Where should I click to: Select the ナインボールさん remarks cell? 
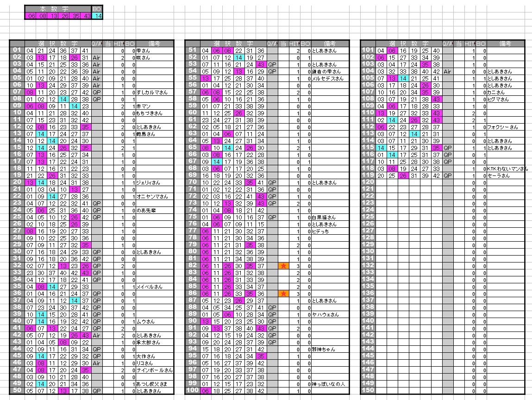[x=155, y=370]
